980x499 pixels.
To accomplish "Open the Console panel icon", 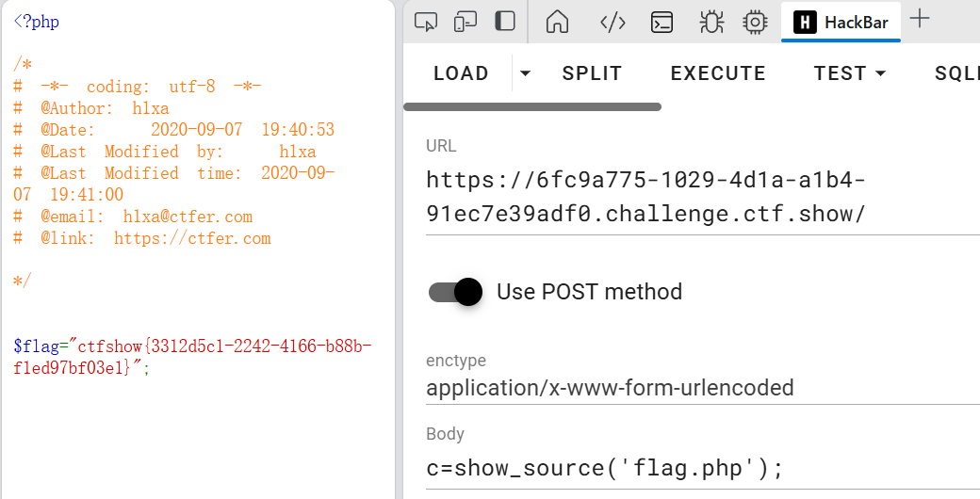I will pos(663,22).
